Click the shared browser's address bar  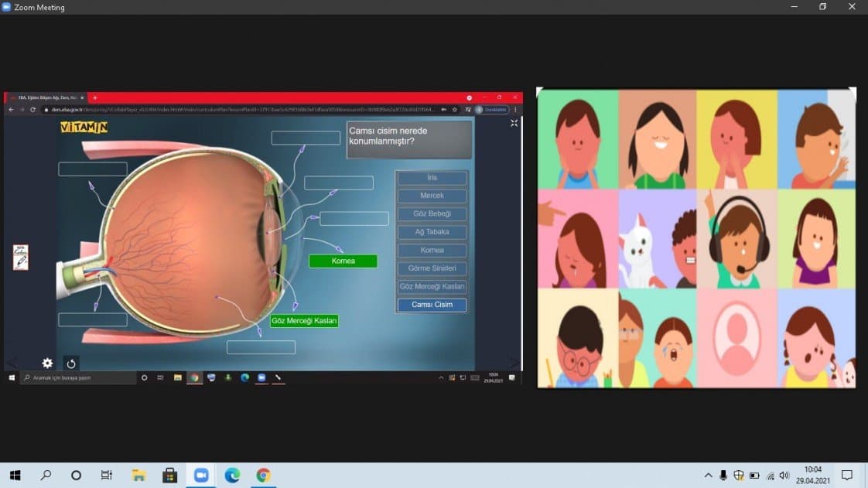point(242,110)
